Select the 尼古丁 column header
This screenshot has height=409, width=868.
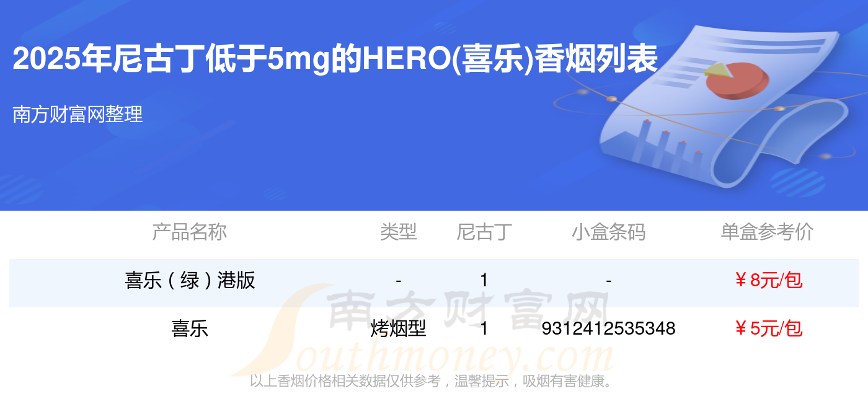(484, 232)
